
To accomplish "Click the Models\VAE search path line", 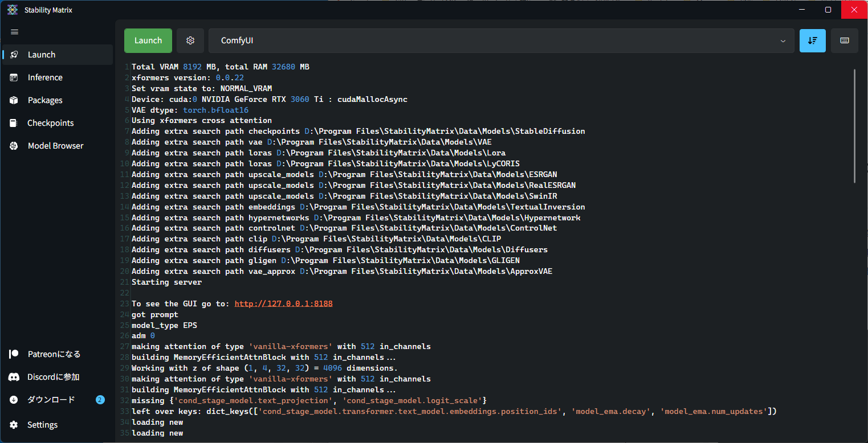I will point(312,142).
